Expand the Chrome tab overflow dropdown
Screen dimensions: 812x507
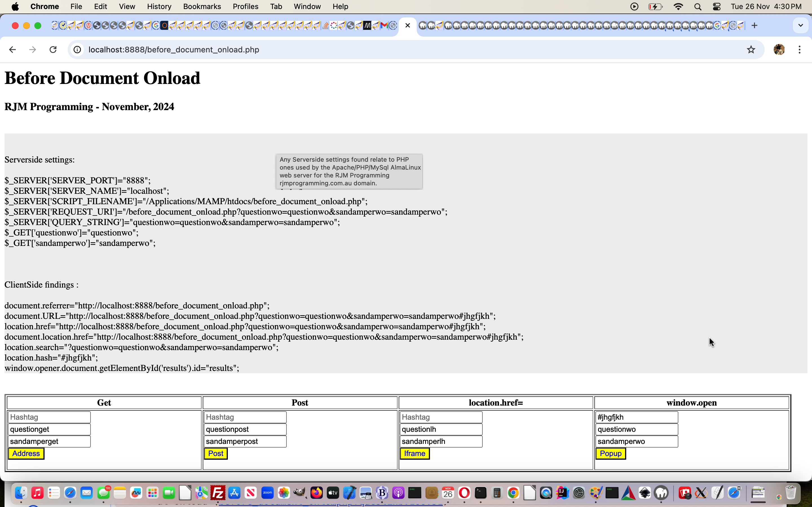click(801, 26)
